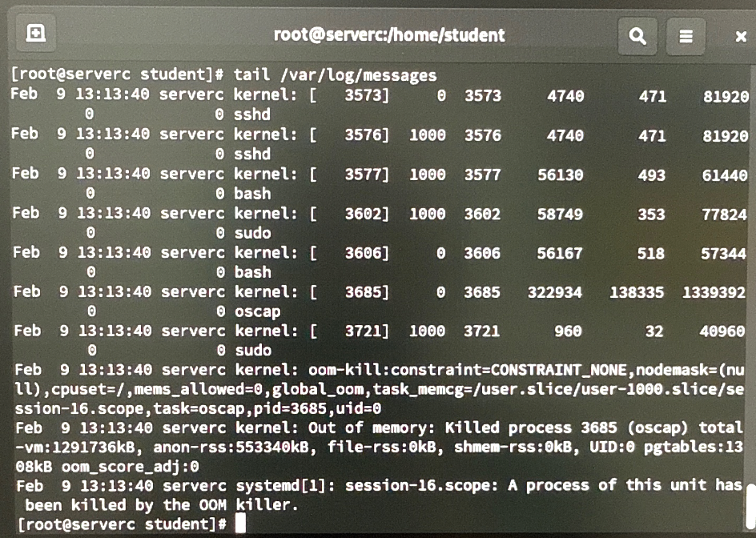The image size is (756, 538).
Task: Click the terminal scrollbar thumb
Action: click(750, 505)
